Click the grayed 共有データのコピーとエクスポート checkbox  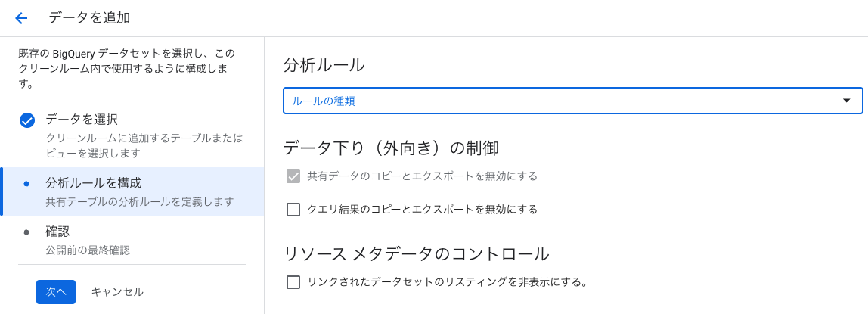293,176
